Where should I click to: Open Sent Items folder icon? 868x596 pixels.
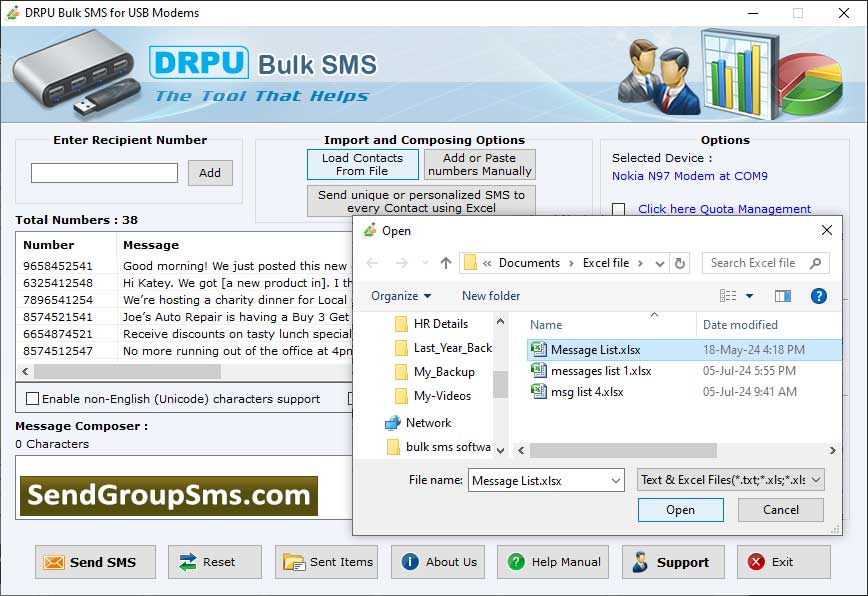coord(297,562)
